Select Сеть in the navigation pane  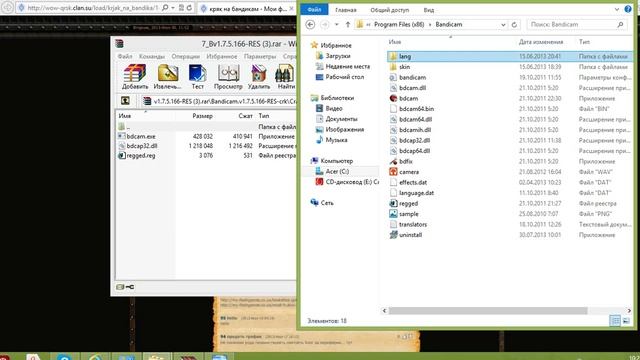click(327, 203)
